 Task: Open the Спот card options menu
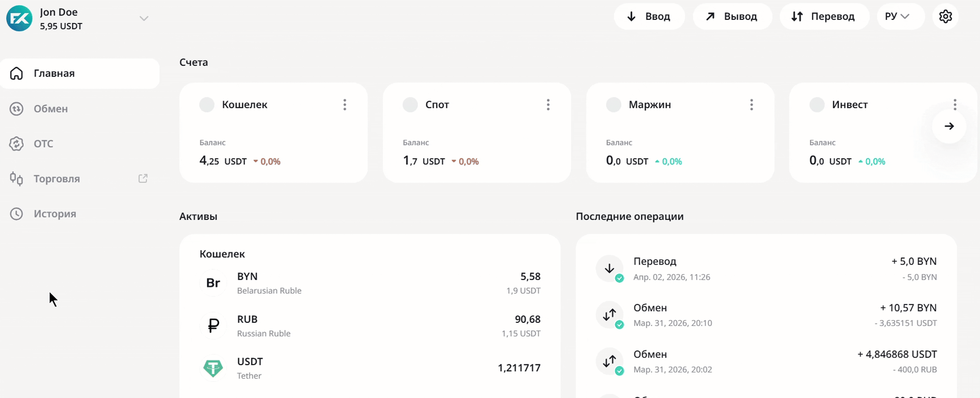pyautogui.click(x=548, y=105)
